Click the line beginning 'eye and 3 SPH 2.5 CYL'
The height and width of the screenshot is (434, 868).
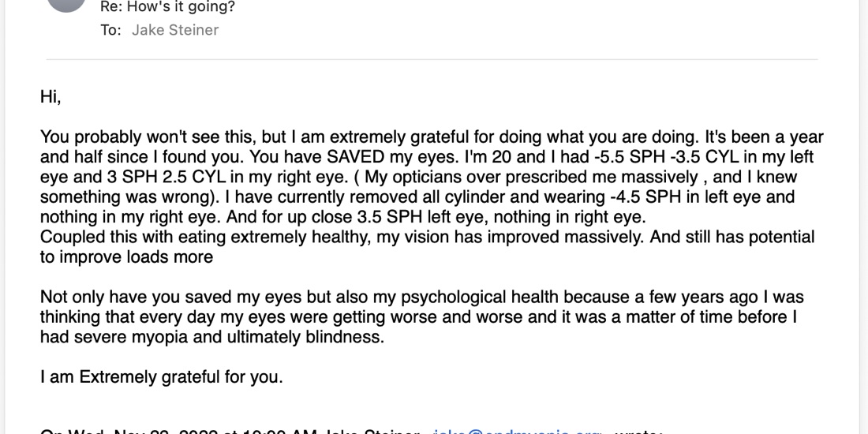pyautogui.click(x=418, y=177)
